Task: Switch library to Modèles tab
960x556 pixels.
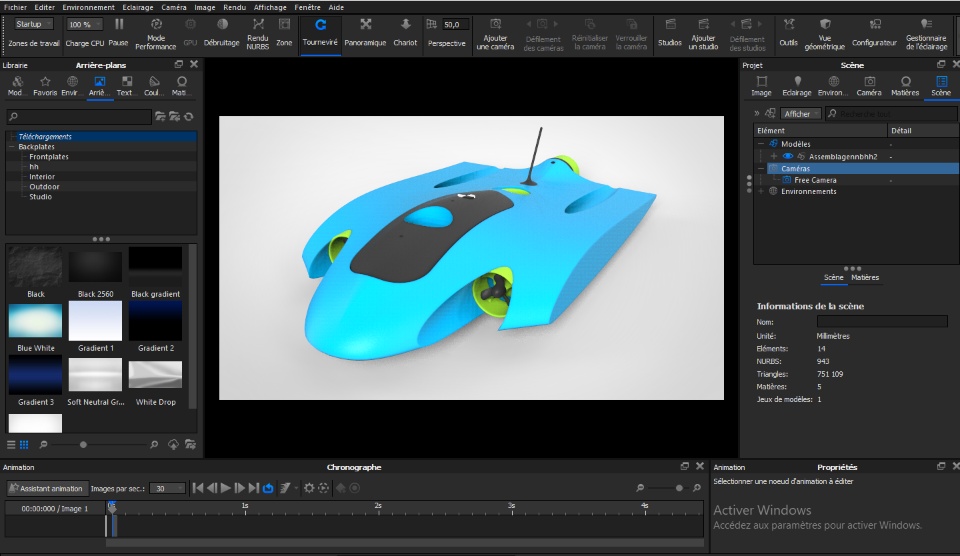Action: point(17,86)
